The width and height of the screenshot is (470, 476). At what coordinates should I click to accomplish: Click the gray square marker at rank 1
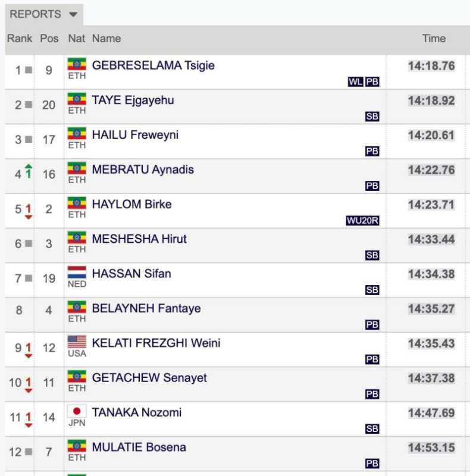point(28,70)
